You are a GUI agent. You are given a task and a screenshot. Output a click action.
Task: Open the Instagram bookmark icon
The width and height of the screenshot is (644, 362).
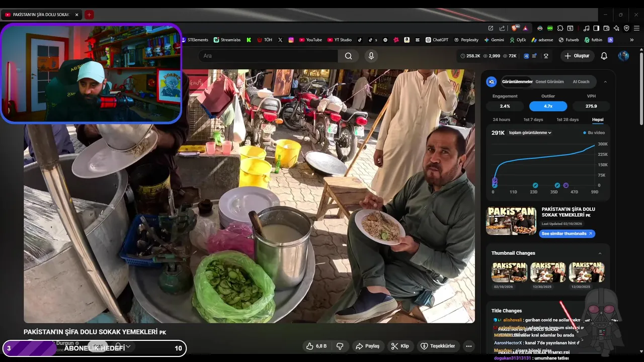(x=291, y=40)
